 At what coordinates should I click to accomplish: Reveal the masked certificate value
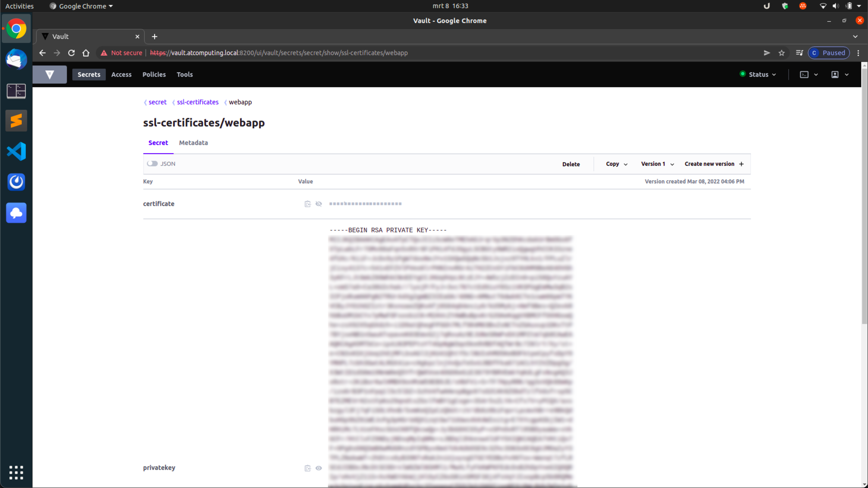pyautogui.click(x=319, y=204)
